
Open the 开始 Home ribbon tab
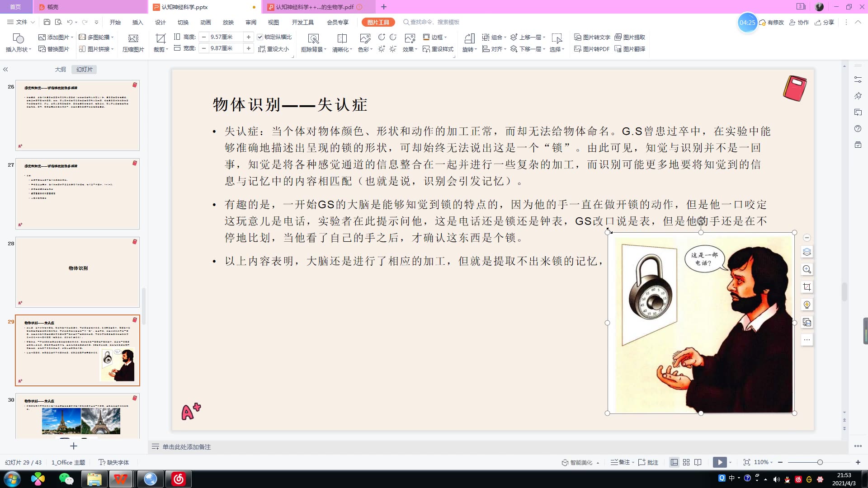point(115,22)
